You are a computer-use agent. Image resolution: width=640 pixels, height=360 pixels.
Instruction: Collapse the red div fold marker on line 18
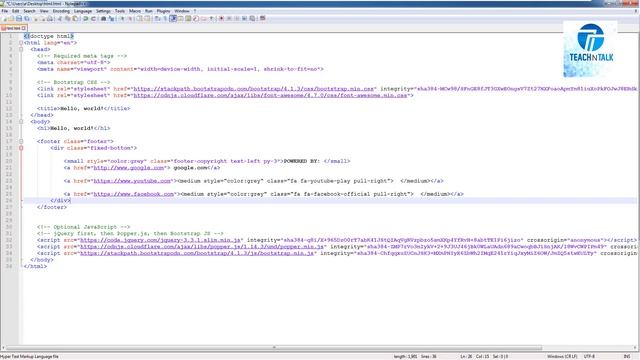point(21,148)
